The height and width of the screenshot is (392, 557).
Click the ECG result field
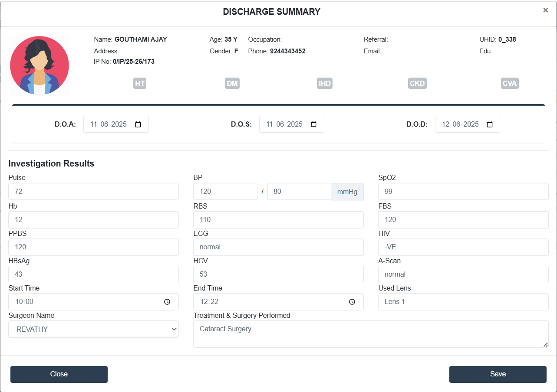278,247
